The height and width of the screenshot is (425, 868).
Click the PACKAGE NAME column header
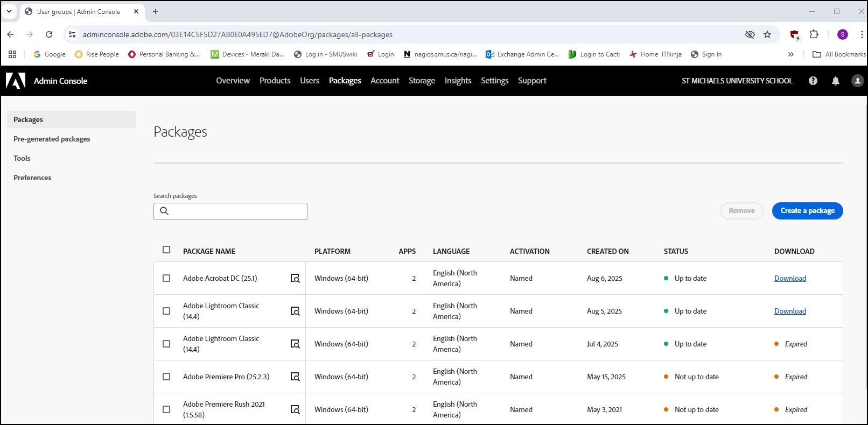click(x=209, y=251)
